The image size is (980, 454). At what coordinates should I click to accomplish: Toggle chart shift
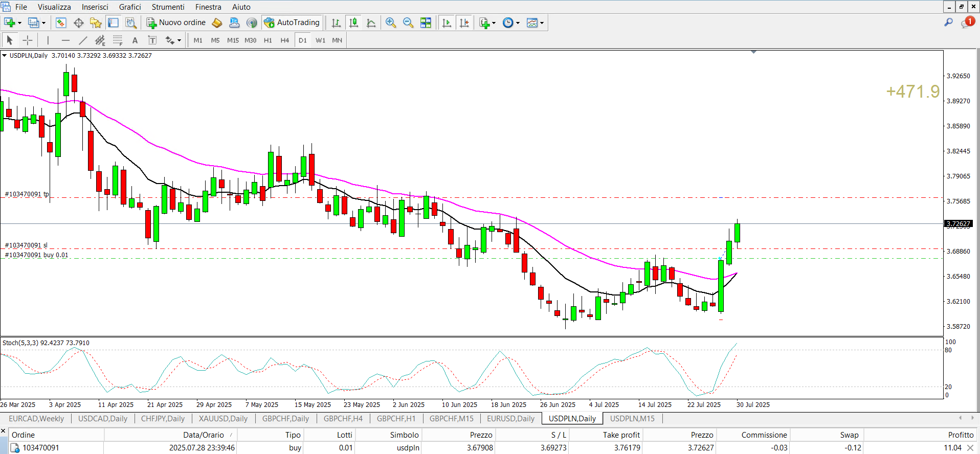coord(464,22)
